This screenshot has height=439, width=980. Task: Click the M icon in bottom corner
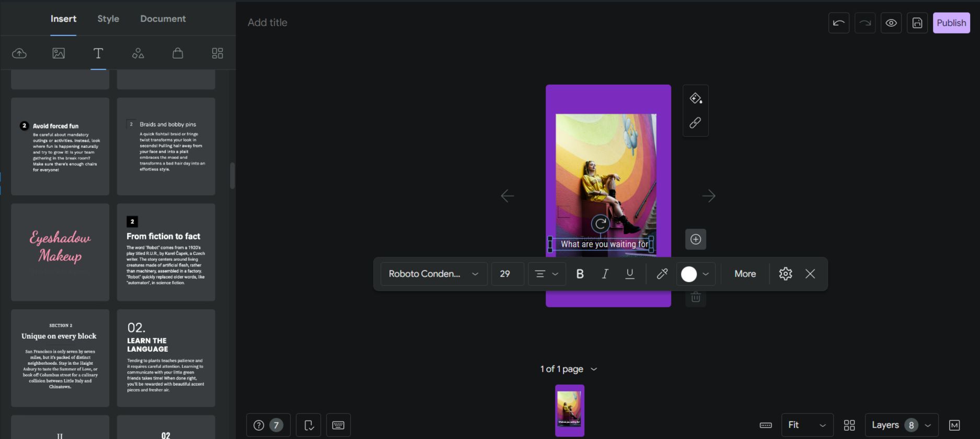click(954, 425)
